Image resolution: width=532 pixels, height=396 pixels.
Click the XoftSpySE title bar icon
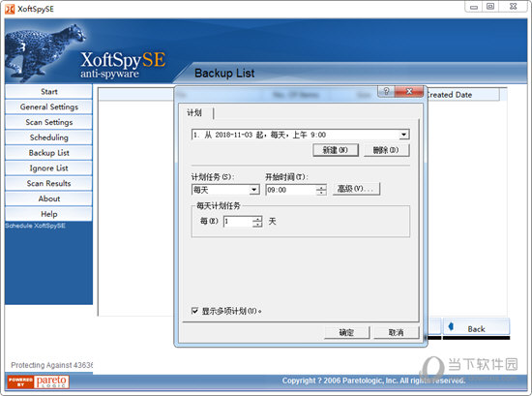coord(10,9)
